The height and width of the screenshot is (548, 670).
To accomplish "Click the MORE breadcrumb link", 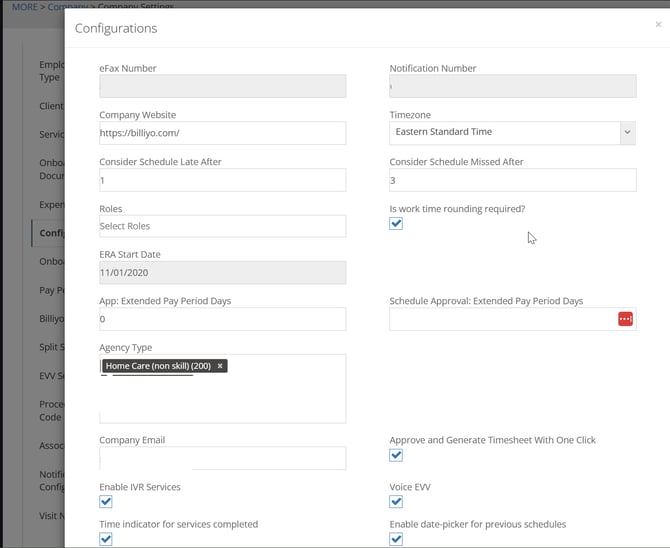I will coord(24,7).
